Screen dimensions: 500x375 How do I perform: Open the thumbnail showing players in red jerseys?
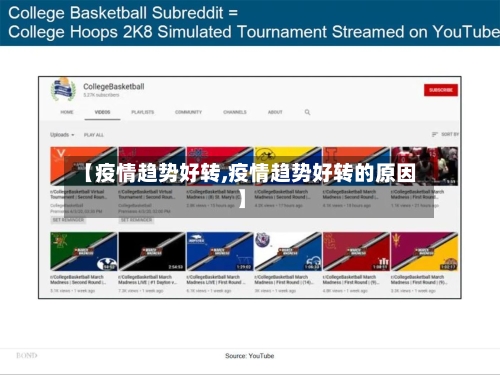tap(424, 166)
